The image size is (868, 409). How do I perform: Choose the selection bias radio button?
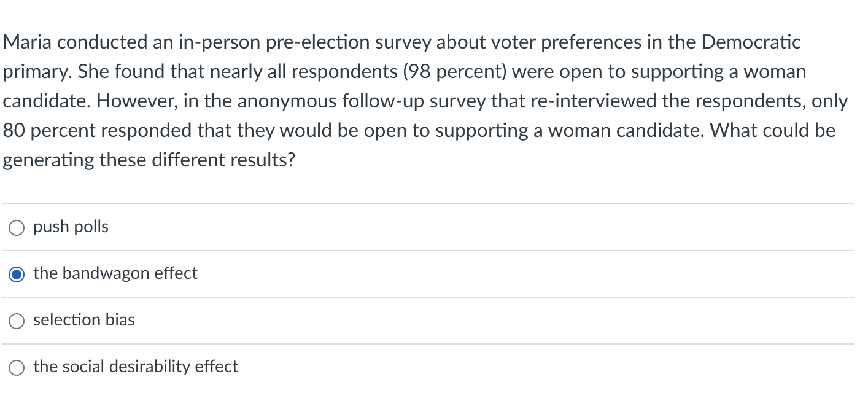pos(17,321)
